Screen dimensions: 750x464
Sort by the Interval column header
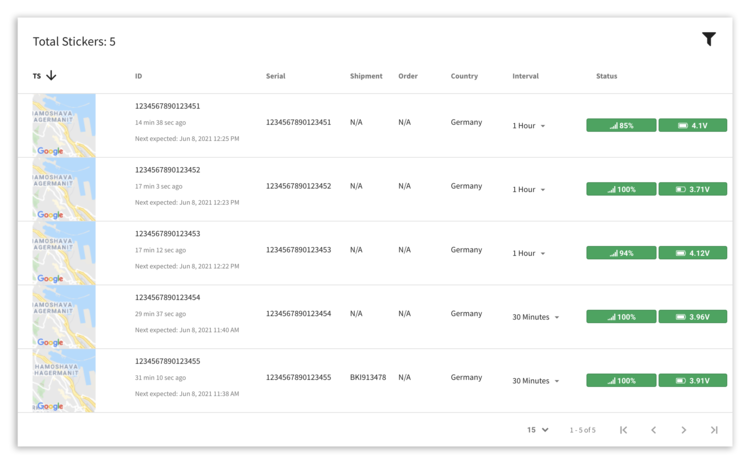(x=525, y=76)
